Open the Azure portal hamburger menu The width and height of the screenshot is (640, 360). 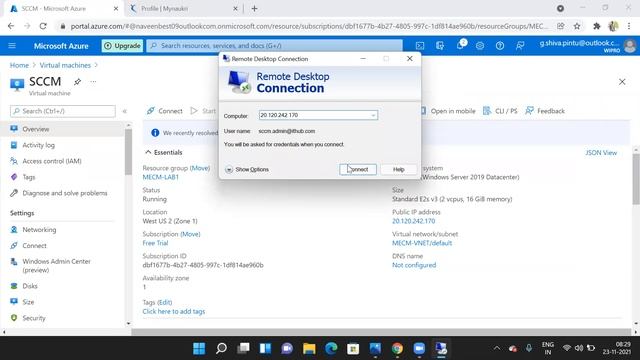12,46
